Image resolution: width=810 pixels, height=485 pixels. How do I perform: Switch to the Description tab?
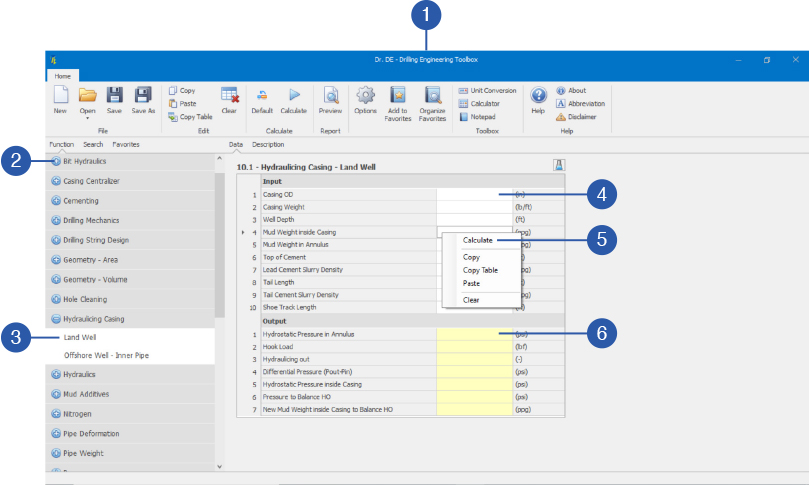(x=267, y=145)
